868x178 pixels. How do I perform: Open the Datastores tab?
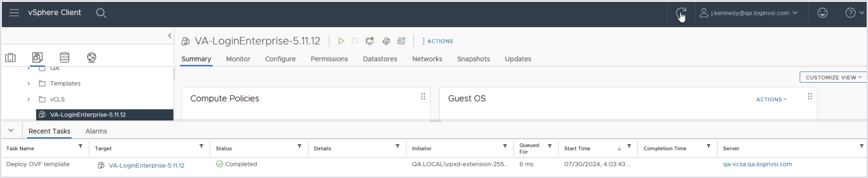[380, 59]
